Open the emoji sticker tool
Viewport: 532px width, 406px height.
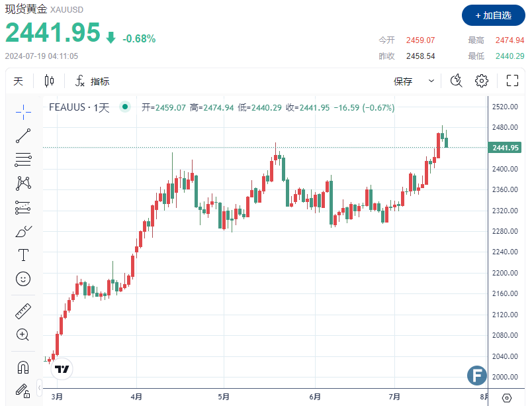23,279
